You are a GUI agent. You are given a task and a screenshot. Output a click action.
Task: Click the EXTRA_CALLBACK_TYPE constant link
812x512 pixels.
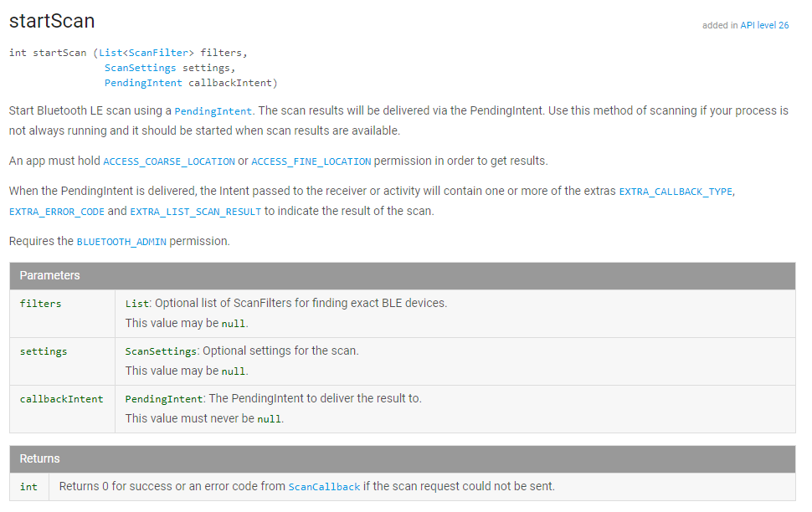coord(676,192)
